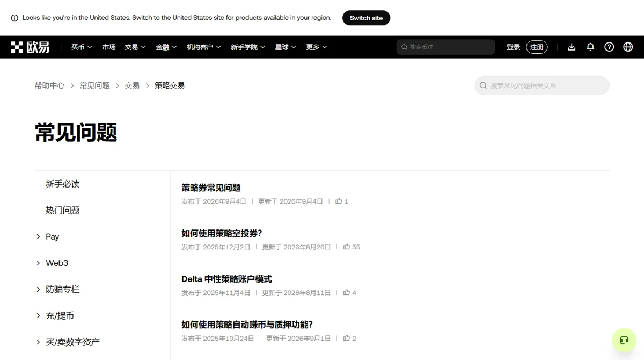This screenshot has height=360, width=644.
Task: Expand the 金融 dropdown menu
Action: [x=166, y=47]
